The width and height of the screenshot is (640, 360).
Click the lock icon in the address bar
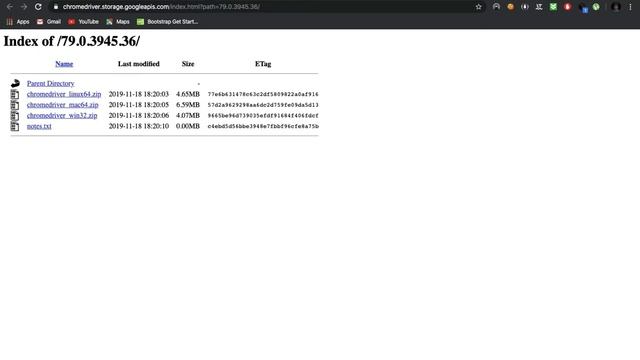(x=56, y=7)
